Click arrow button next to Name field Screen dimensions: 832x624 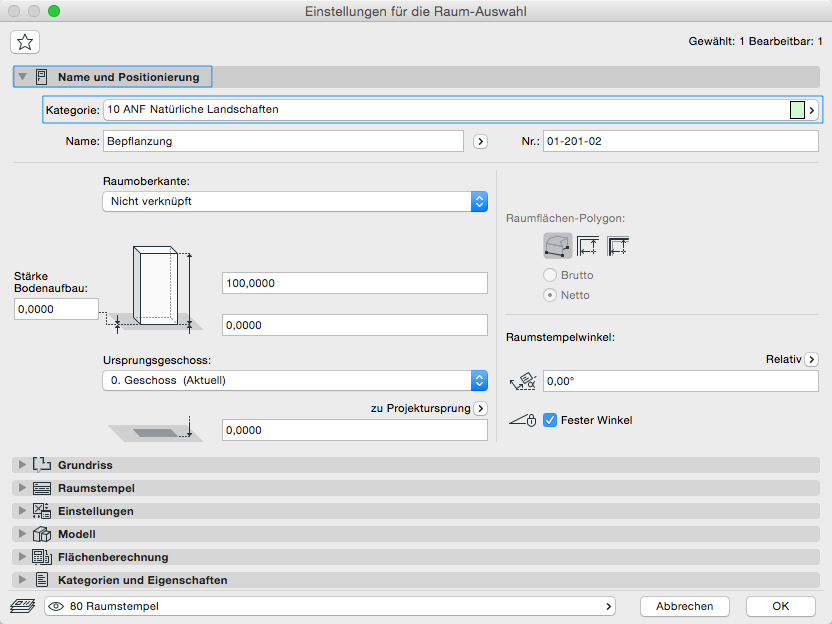click(x=480, y=142)
